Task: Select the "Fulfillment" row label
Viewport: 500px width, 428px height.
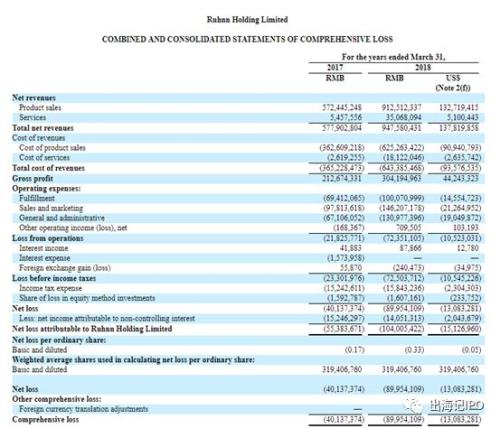Action: pos(37,198)
